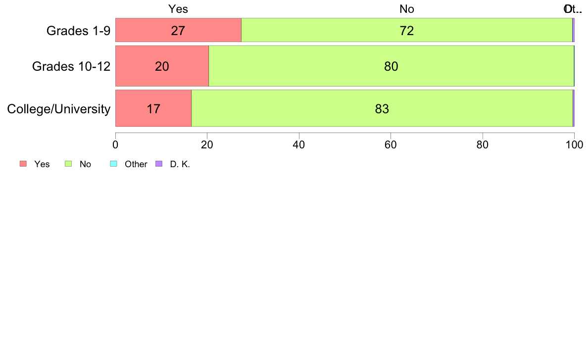Select the Grades 10-12 row label
588x364 pixels.
(71, 66)
